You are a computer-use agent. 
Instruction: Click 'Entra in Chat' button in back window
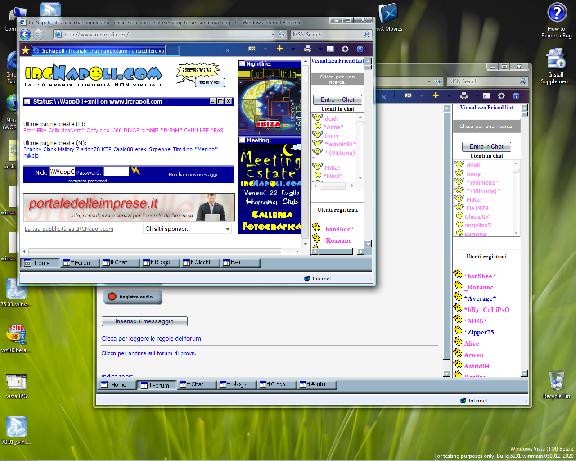point(486,146)
